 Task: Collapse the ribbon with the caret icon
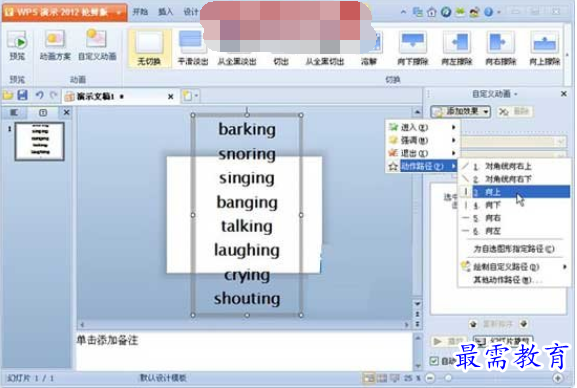(x=403, y=13)
